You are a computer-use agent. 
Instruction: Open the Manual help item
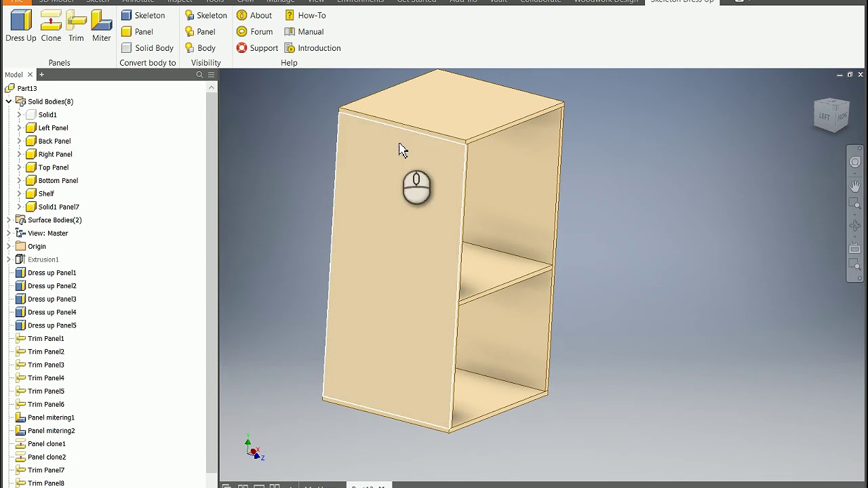pos(304,31)
